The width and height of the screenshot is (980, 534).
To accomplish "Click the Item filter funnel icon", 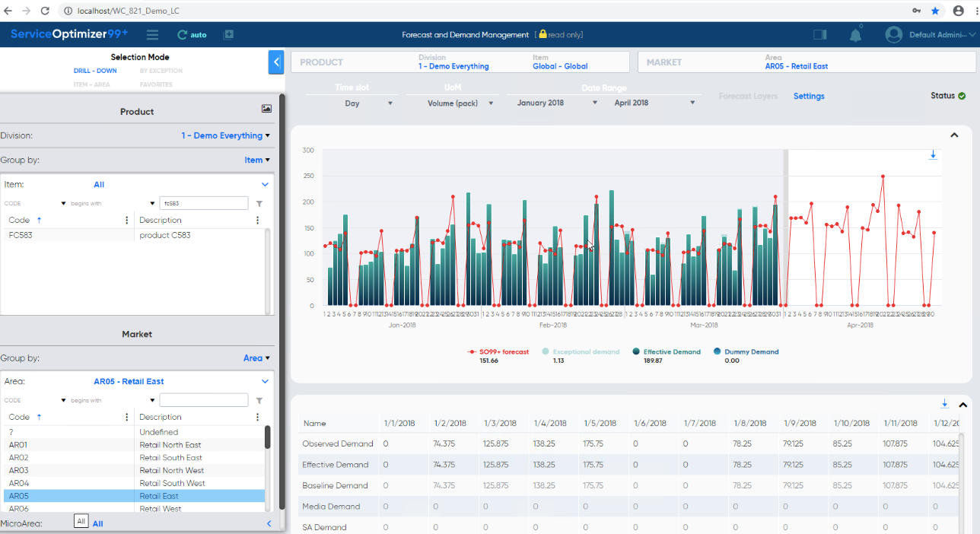I will 259,204.
